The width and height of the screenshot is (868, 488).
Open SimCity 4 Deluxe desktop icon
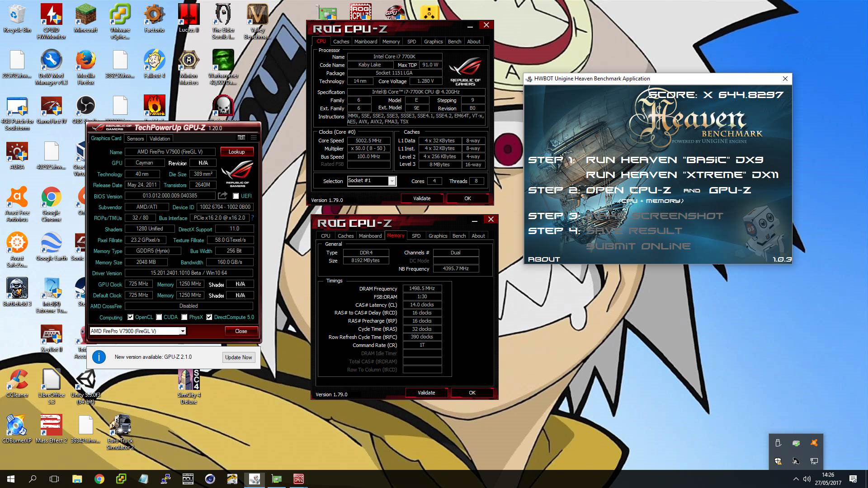click(189, 386)
